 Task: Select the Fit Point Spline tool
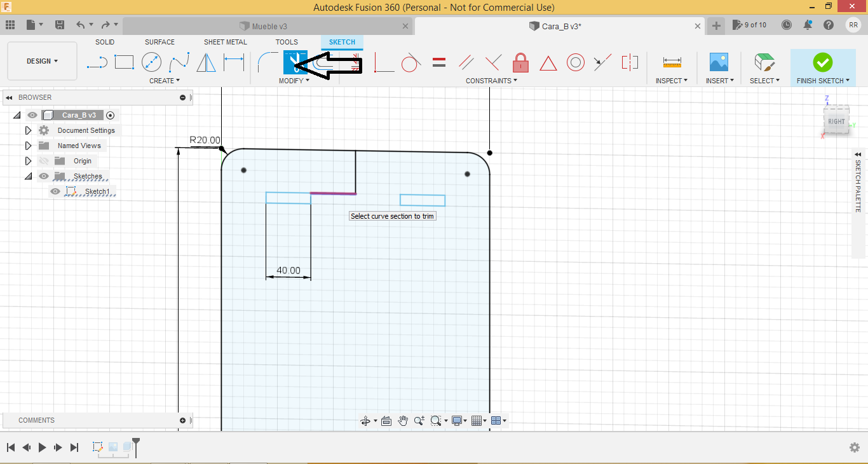pyautogui.click(x=179, y=62)
